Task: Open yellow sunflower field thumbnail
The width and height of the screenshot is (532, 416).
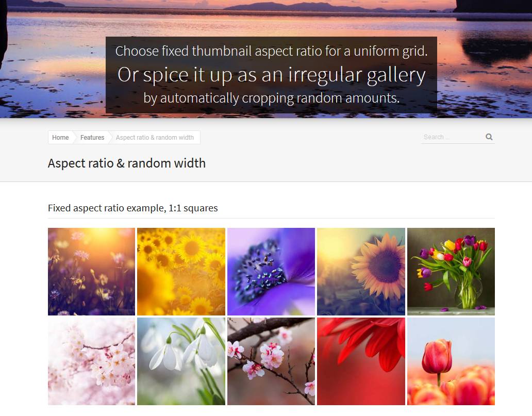Action: (x=181, y=272)
